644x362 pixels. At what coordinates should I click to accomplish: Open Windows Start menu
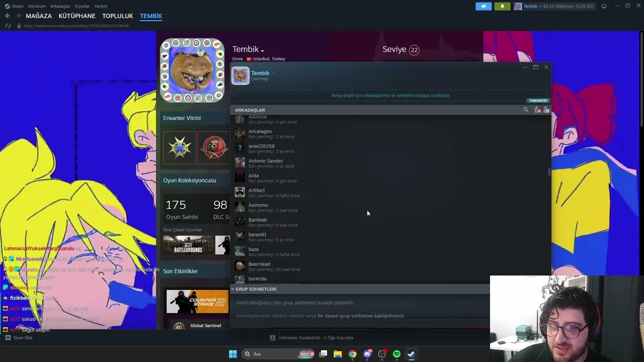[232, 354]
